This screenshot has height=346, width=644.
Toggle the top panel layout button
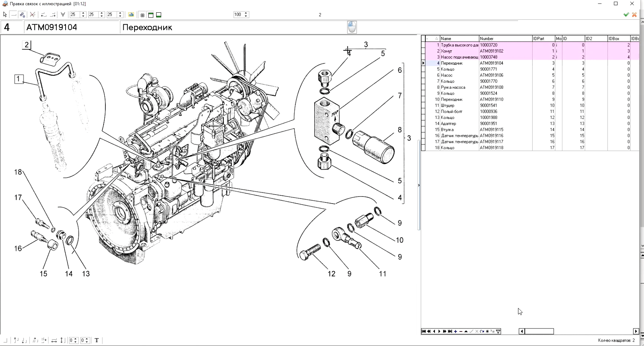(151, 15)
